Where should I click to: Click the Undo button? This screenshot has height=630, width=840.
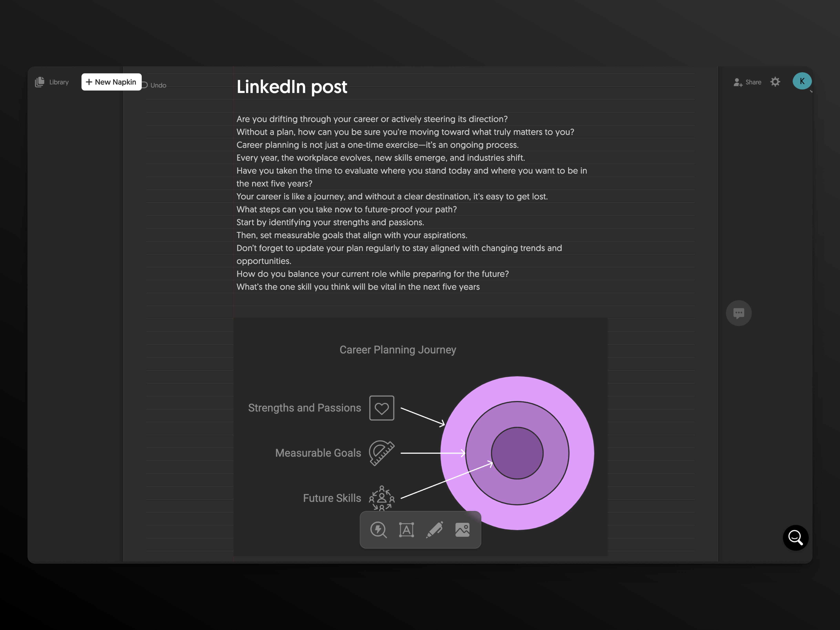tap(155, 85)
